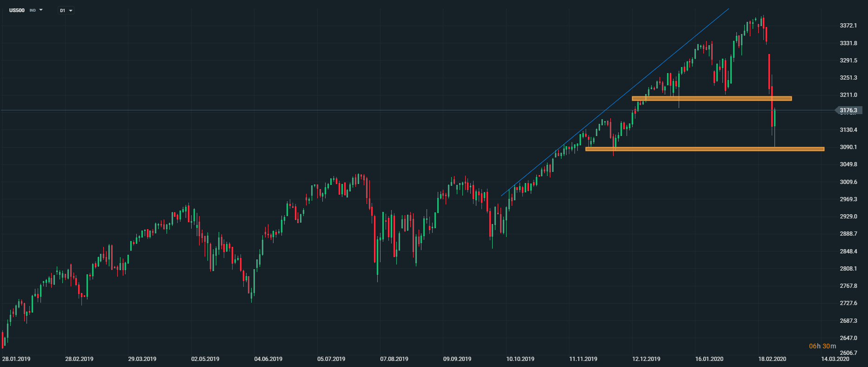Select the upper orange resistance rectangle
This screenshot has width=868, height=367.
(x=711, y=98)
